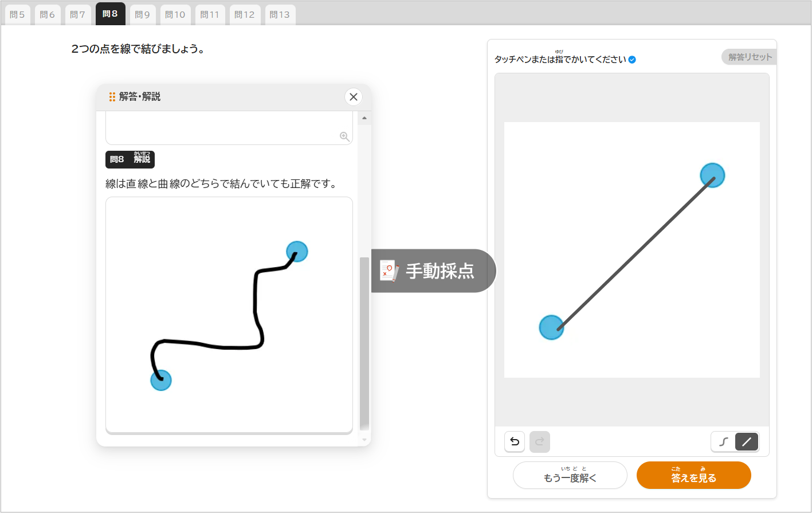The height and width of the screenshot is (513, 812).
Task: Switch to the 問5 tab
Action: pyautogui.click(x=18, y=14)
